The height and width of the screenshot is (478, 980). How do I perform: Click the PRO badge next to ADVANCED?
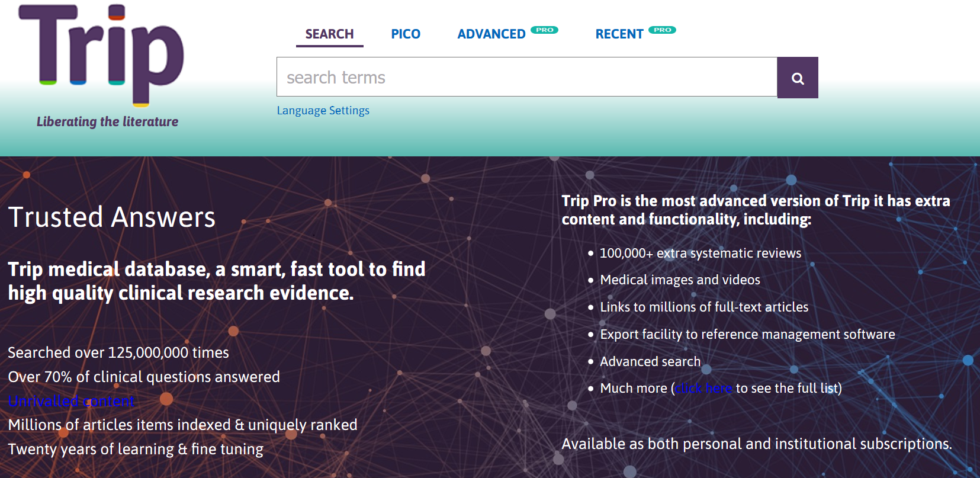click(x=544, y=30)
